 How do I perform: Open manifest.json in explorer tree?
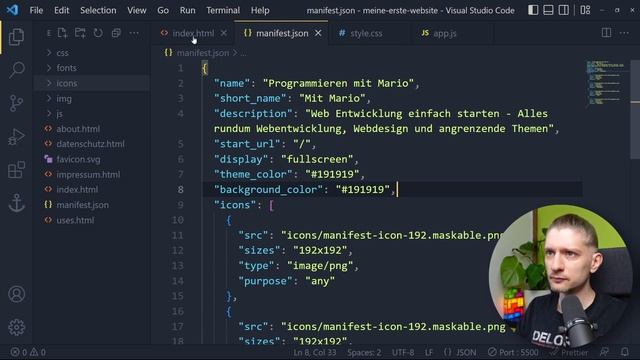point(92,205)
